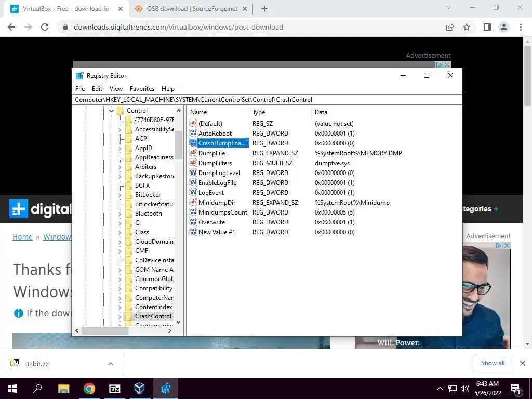Open the Favorites menu

coord(142,88)
